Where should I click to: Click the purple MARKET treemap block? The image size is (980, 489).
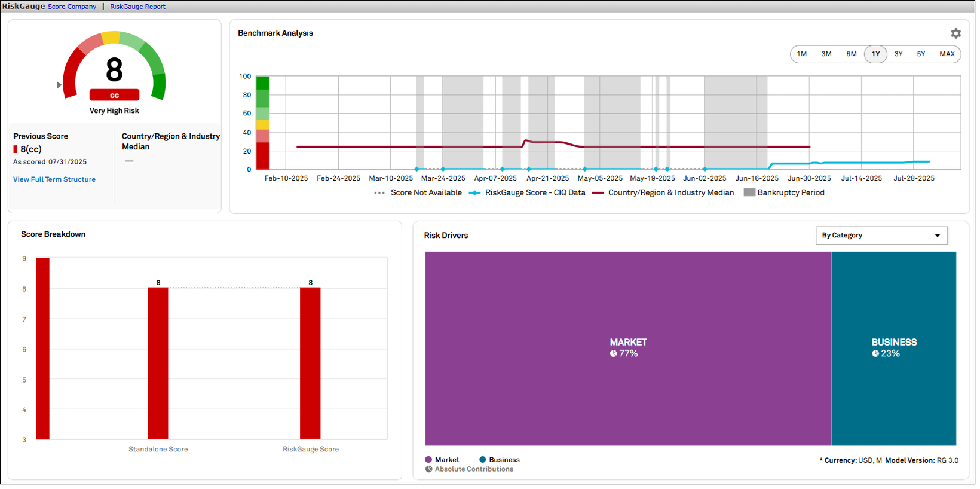628,349
